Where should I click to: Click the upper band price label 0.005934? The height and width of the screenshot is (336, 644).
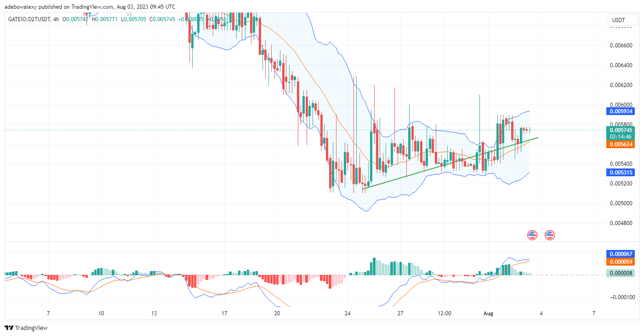[x=621, y=111]
